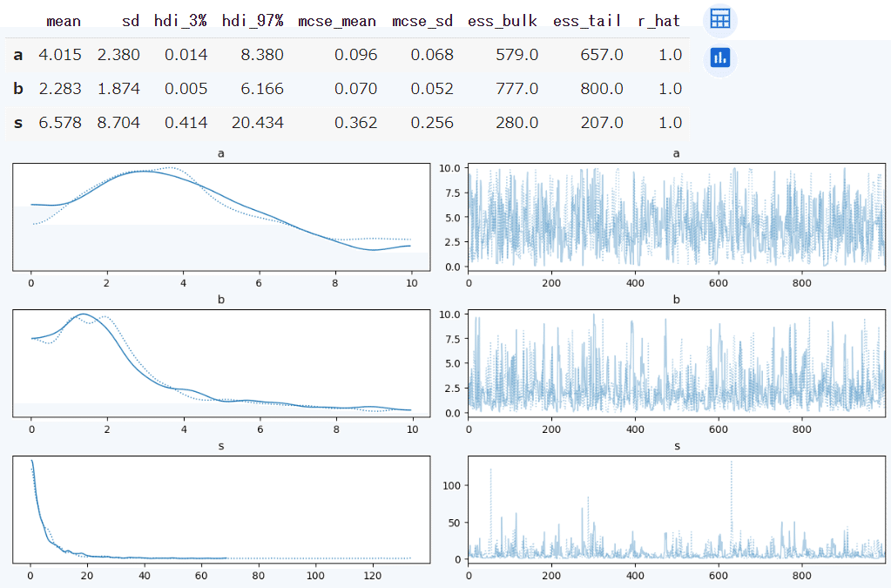Select the 'ess_bulk' column header
The image size is (891, 588).
(503, 22)
